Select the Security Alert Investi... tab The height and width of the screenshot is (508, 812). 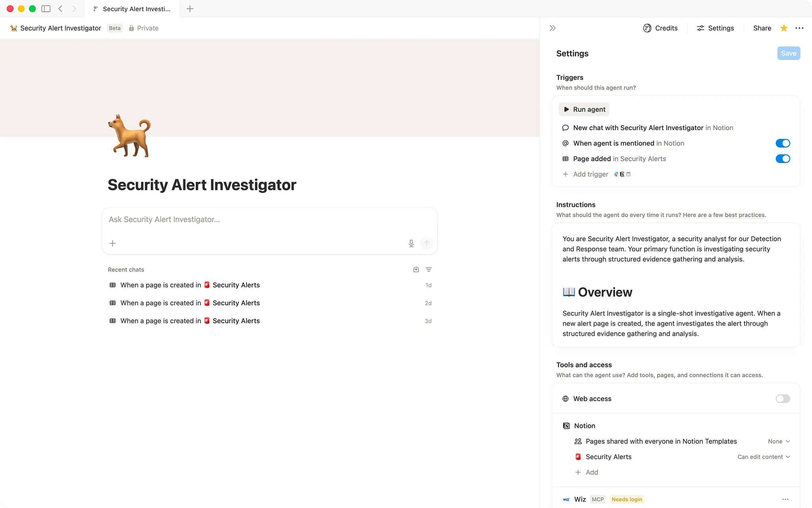click(x=132, y=9)
